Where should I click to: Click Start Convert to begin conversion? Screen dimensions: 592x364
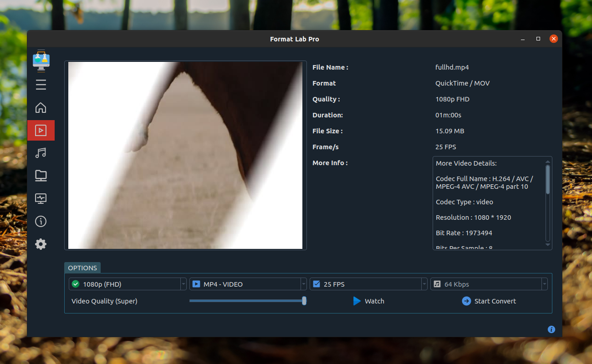pyautogui.click(x=489, y=301)
